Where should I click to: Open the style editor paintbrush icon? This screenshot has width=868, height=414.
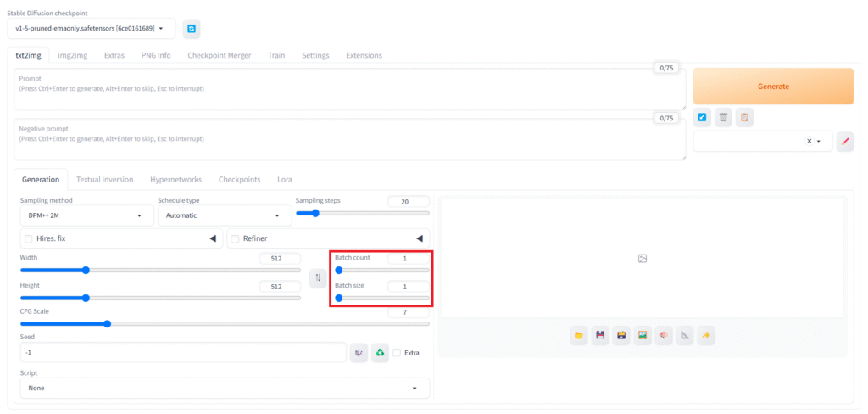[x=844, y=142]
